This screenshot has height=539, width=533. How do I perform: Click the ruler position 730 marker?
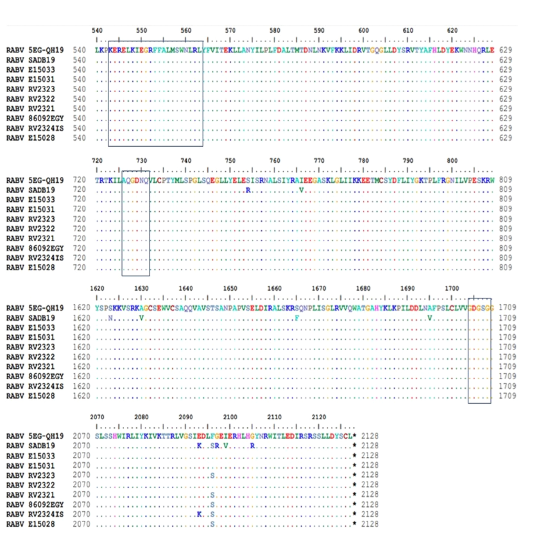coord(141,161)
